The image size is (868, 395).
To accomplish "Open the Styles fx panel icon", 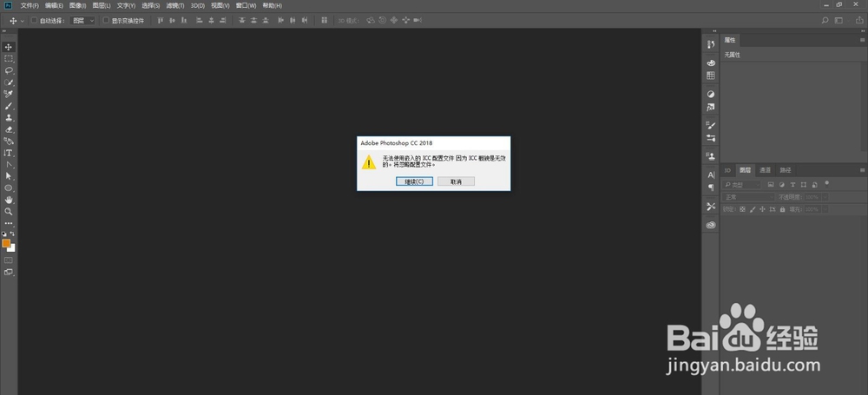I will 712,107.
